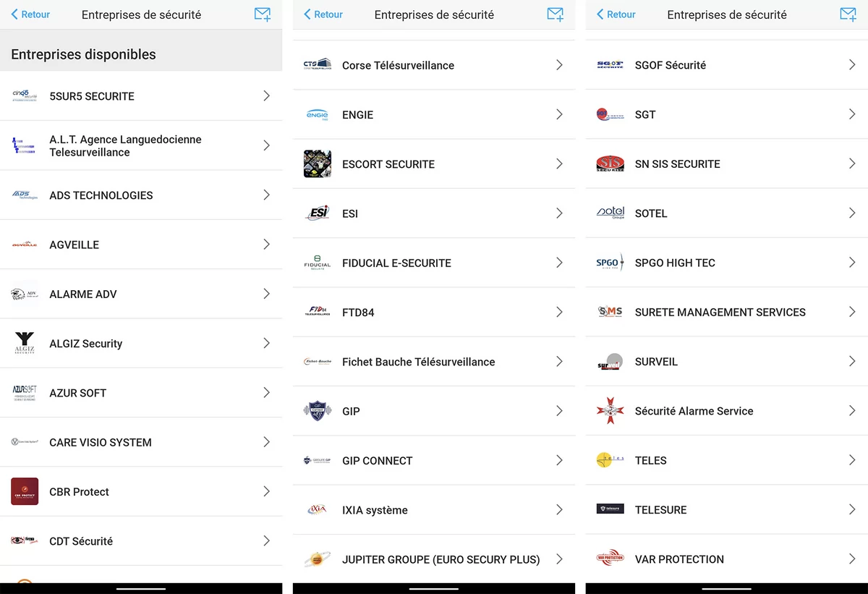Go back using Retour in left screen
The width and height of the screenshot is (868, 594).
pos(30,14)
